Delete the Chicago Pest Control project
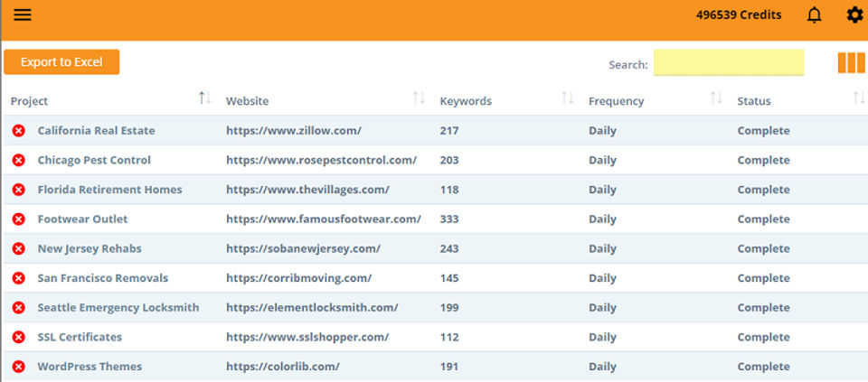Image resolution: width=868 pixels, height=382 pixels. tap(19, 161)
